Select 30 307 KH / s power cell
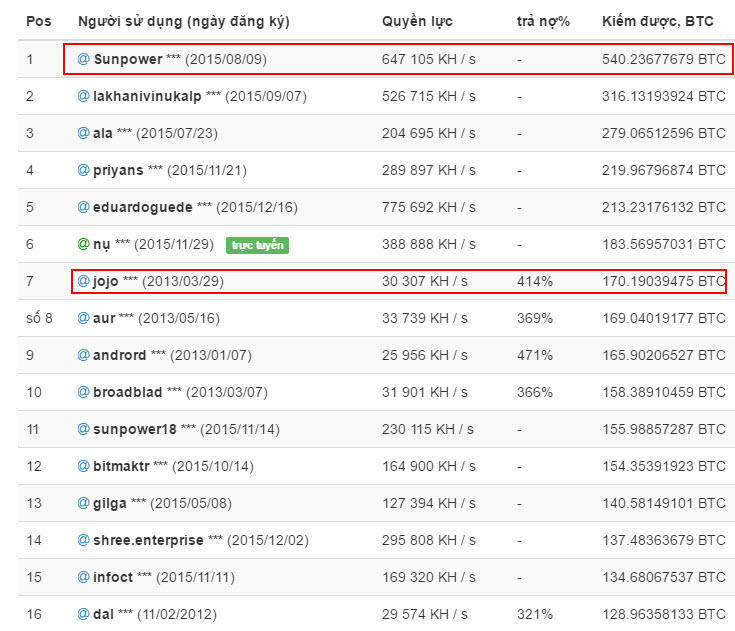The height and width of the screenshot is (631, 735). pyautogui.click(x=425, y=281)
